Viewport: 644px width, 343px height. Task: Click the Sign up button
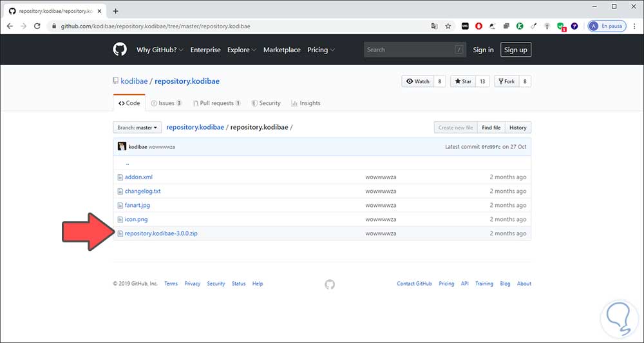click(x=515, y=50)
